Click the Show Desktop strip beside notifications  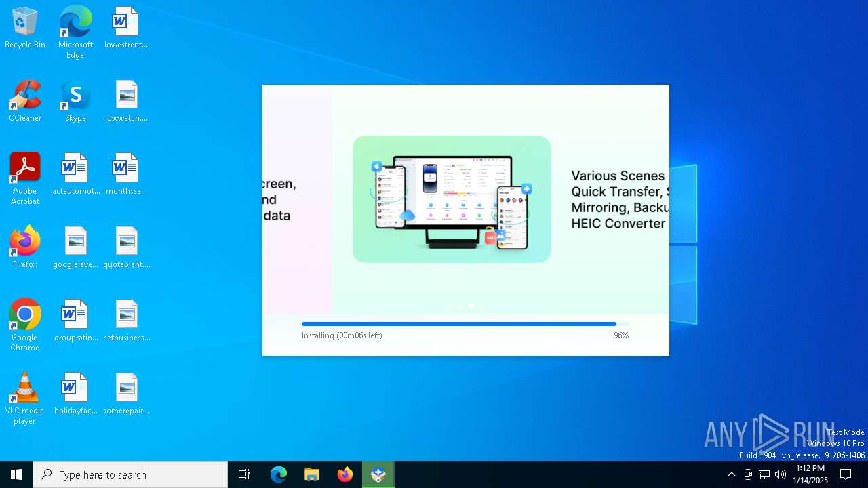pyautogui.click(x=866, y=474)
